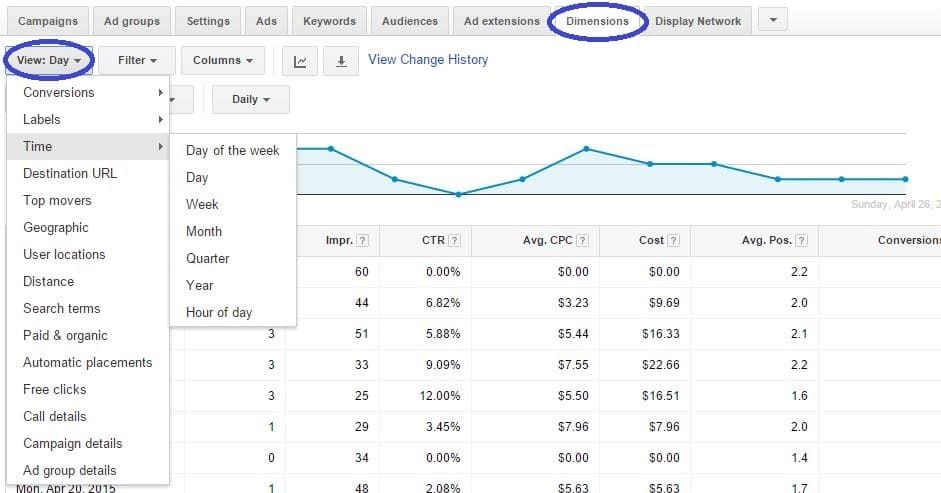Image resolution: width=941 pixels, height=493 pixels.
Task: Switch to the Ad groups tab
Action: coord(132,22)
